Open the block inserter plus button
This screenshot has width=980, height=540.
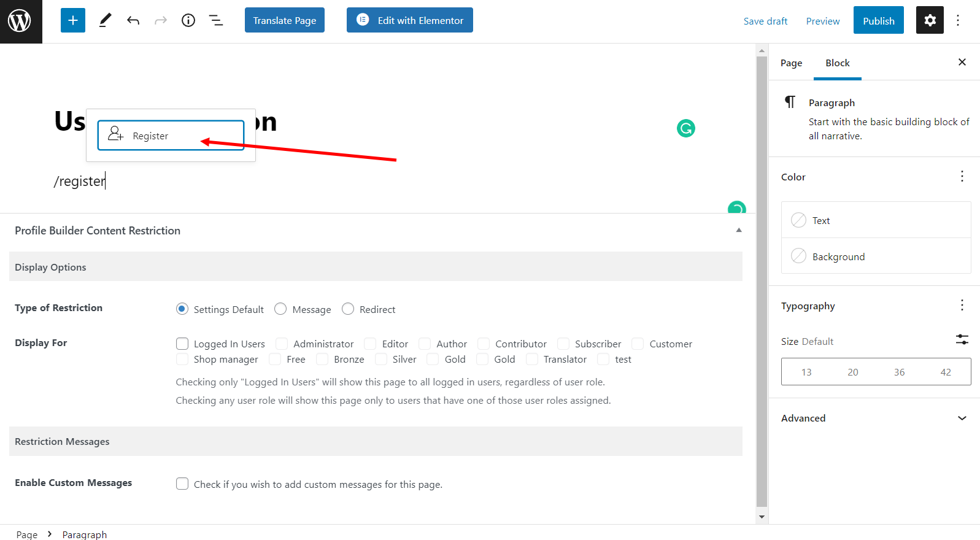(x=73, y=20)
